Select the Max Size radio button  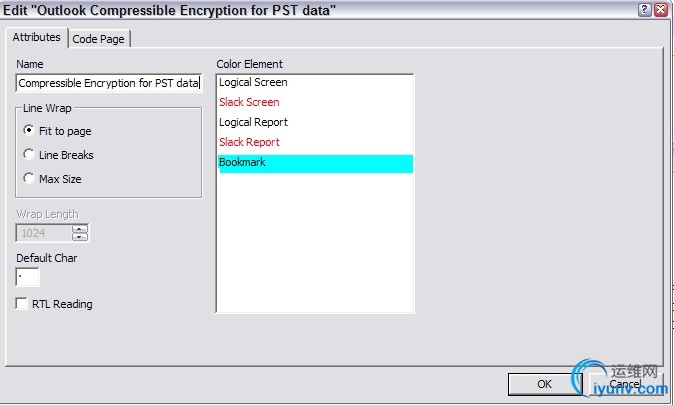coord(28,179)
